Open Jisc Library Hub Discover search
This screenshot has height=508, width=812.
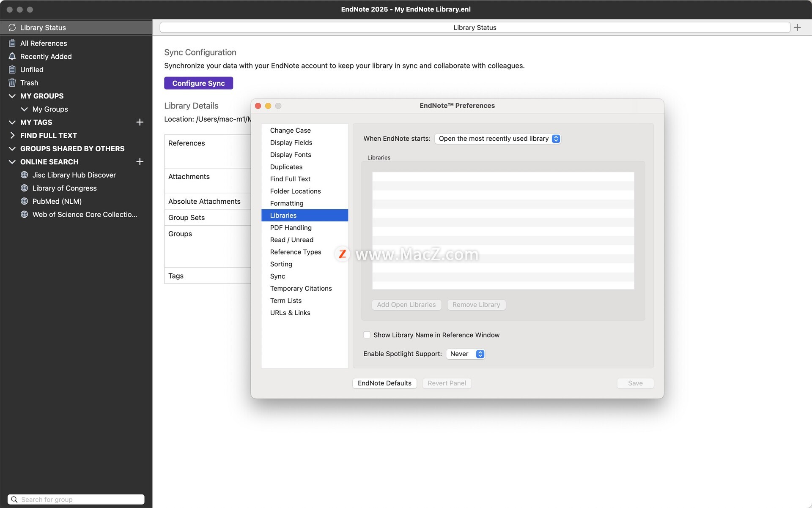coord(76,175)
